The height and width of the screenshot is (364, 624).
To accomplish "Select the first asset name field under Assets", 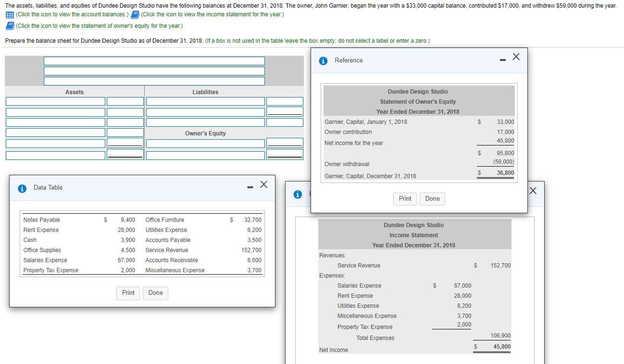I will pos(55,101).
